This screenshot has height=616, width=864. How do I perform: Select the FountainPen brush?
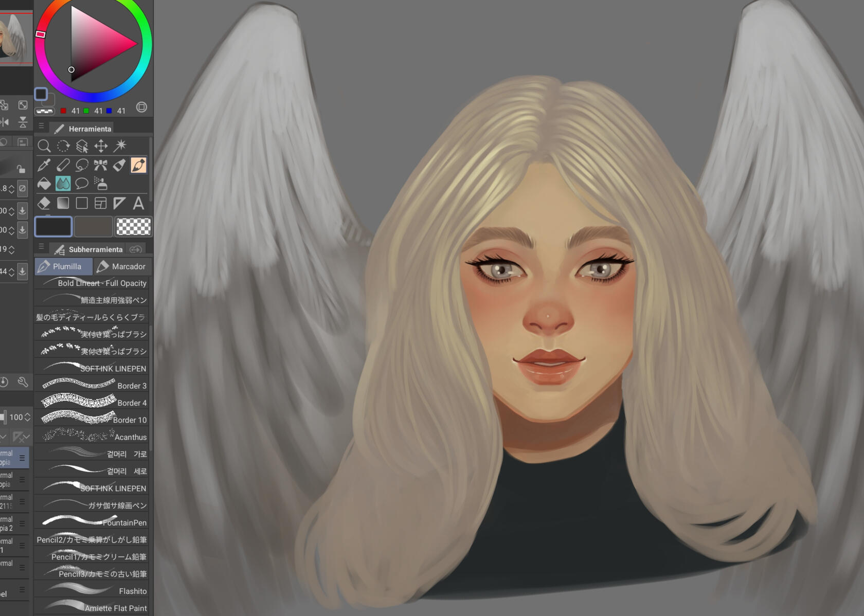[x=93, y=522]
